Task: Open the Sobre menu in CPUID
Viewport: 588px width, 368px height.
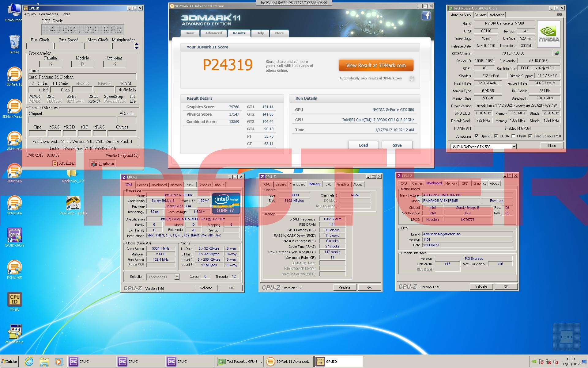Action: (66, 14)
